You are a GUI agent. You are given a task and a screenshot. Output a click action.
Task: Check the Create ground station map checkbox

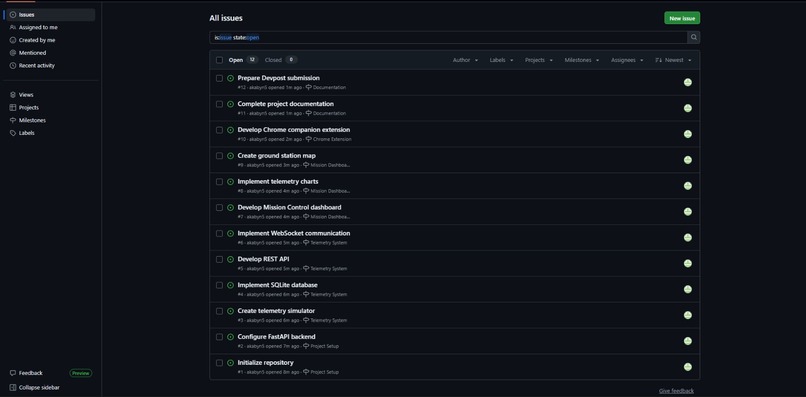coord(219,156)
